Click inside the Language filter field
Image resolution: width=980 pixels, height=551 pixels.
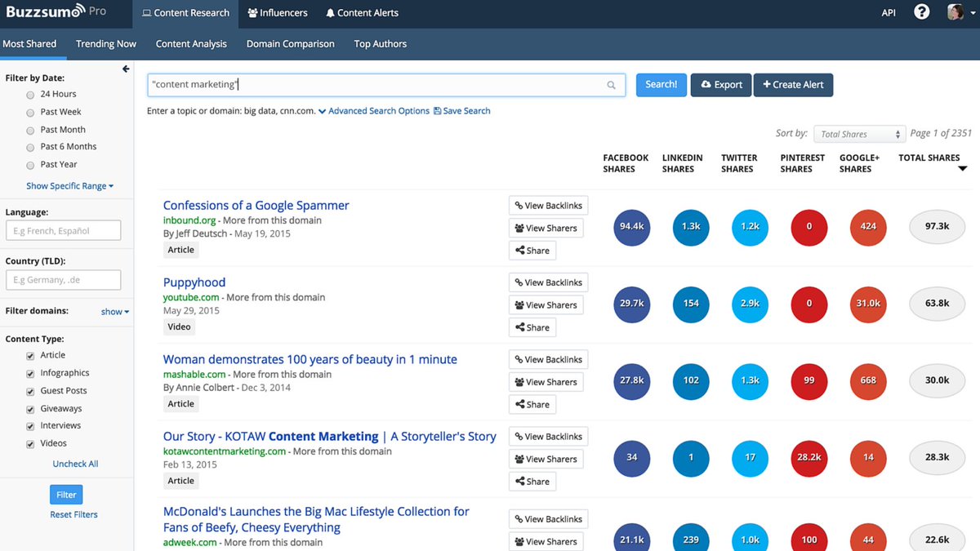pos(63,230)
